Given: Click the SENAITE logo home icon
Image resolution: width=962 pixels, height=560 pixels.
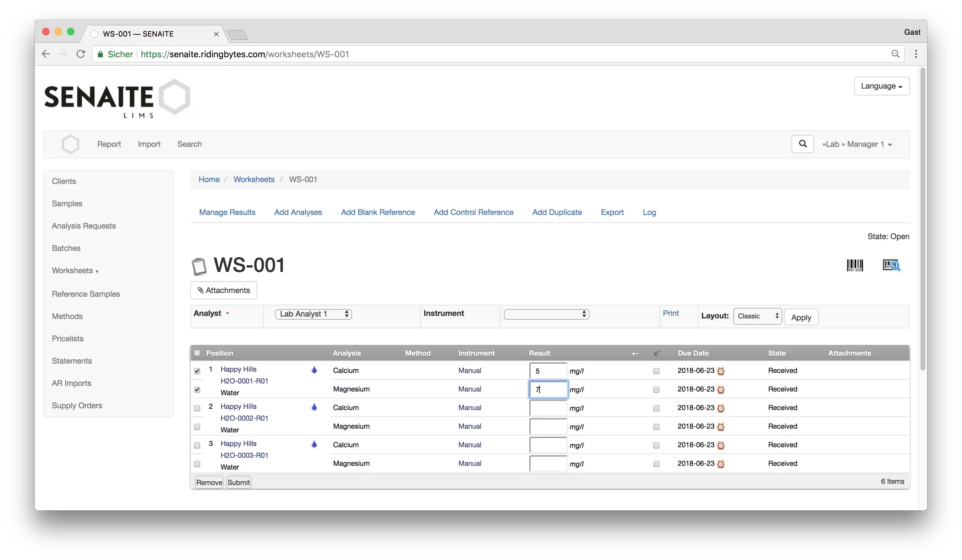Looking at the screenshot, I should coord(71,144).
